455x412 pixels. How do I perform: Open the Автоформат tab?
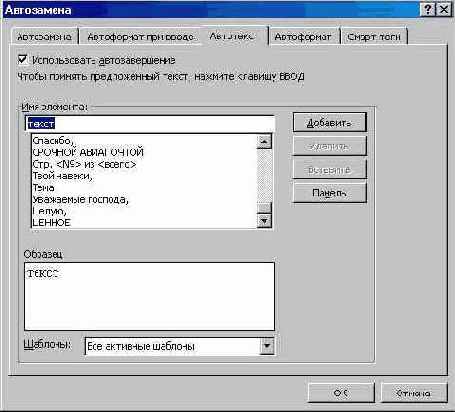pos(303,36)
